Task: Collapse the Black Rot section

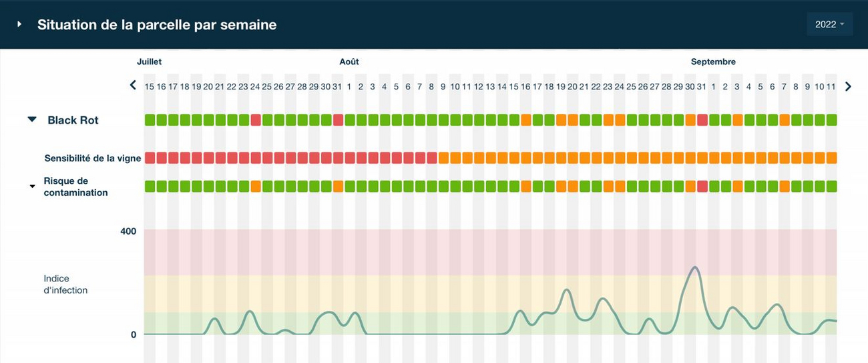Action: click(32, 120)
